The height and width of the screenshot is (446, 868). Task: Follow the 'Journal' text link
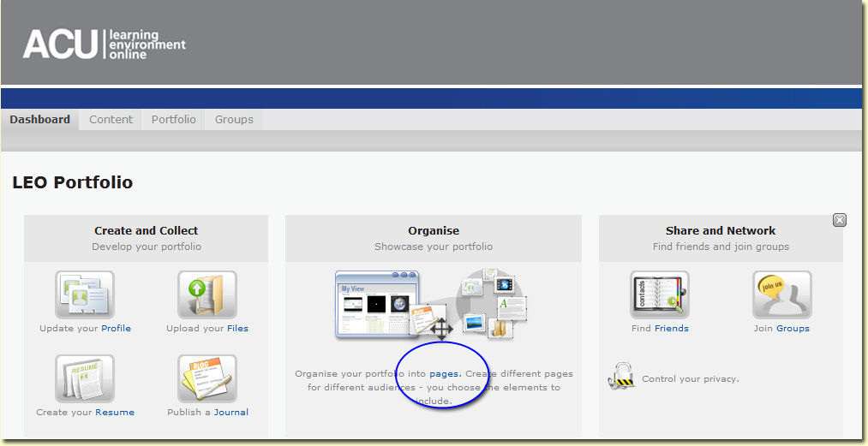tap(231, 413)
